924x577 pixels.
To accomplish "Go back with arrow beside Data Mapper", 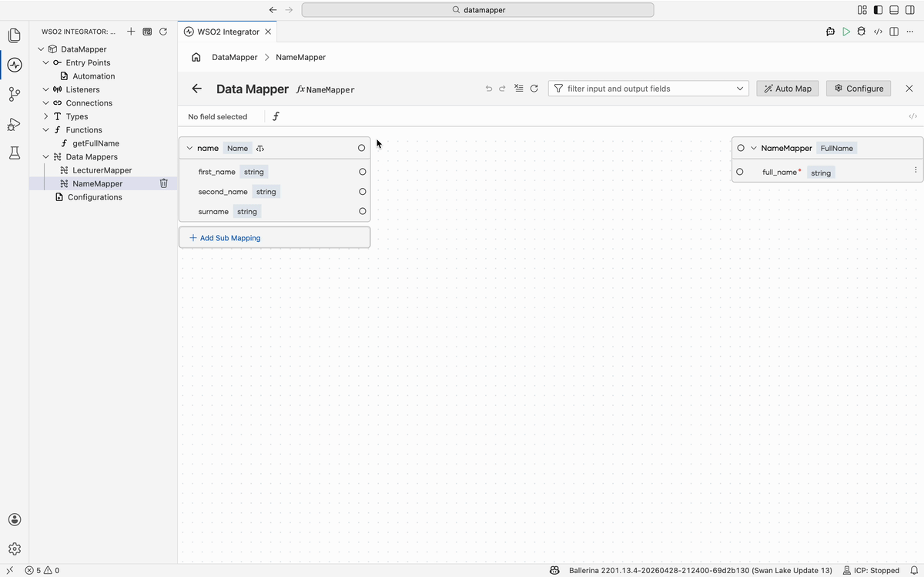I will click(x=197, y=89).
